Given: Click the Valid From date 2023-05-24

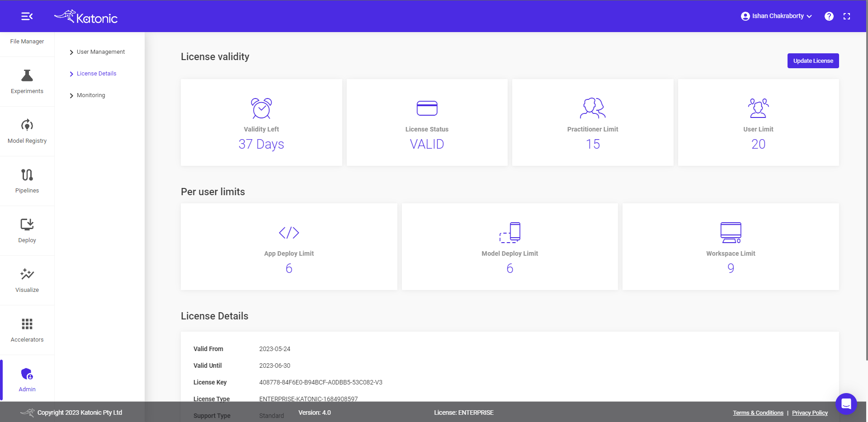Looking at the screenshot, I should (x=275, y=349).
